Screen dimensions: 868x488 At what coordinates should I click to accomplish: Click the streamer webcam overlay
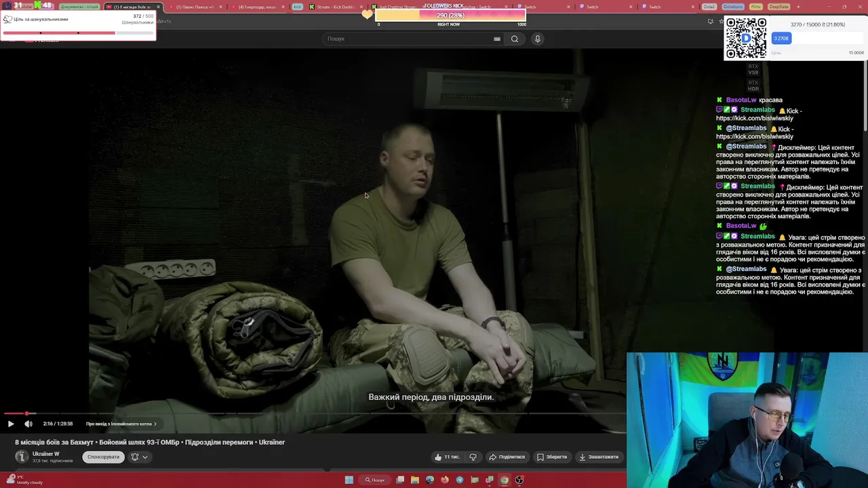click(747, 420)
